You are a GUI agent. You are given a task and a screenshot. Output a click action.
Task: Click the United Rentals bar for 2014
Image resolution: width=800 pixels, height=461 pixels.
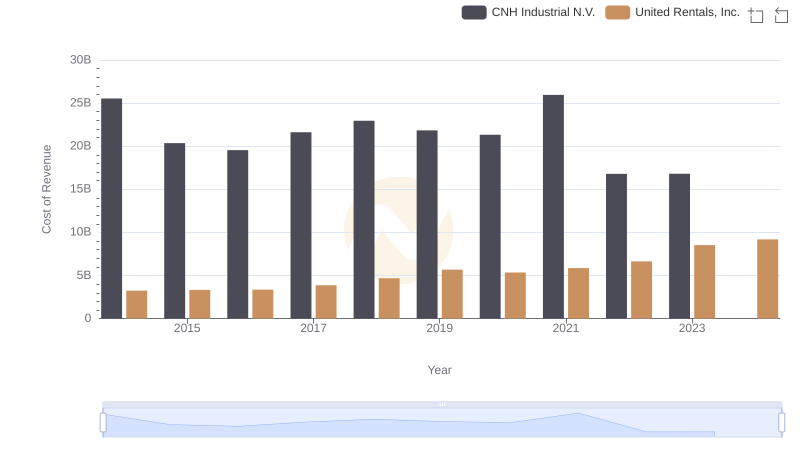pos(137,304)
